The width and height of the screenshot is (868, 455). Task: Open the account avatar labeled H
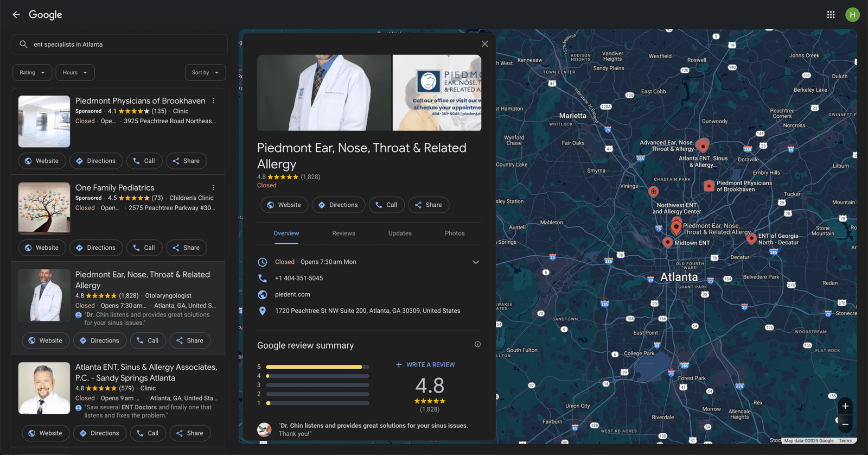pyautogui.click(x=852, y=15)
